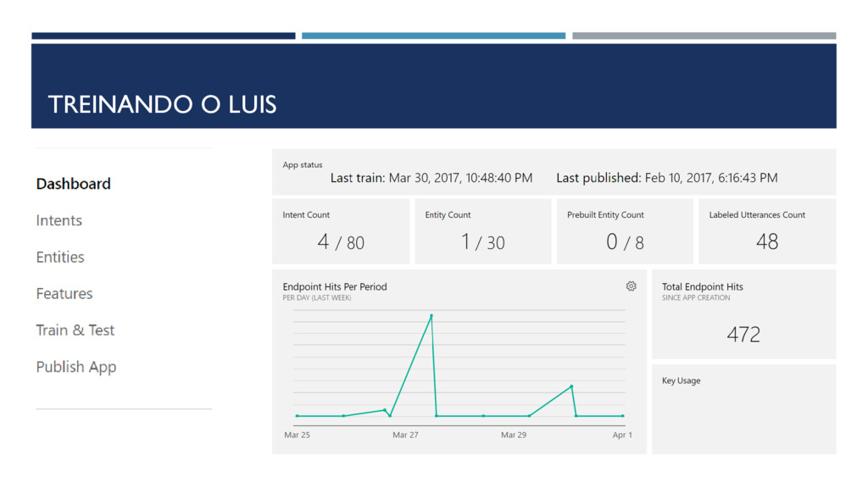Image resolution: width=868 pixels, height=488 pixels.
Task: Open Publish App page
Action: (75, 367)
